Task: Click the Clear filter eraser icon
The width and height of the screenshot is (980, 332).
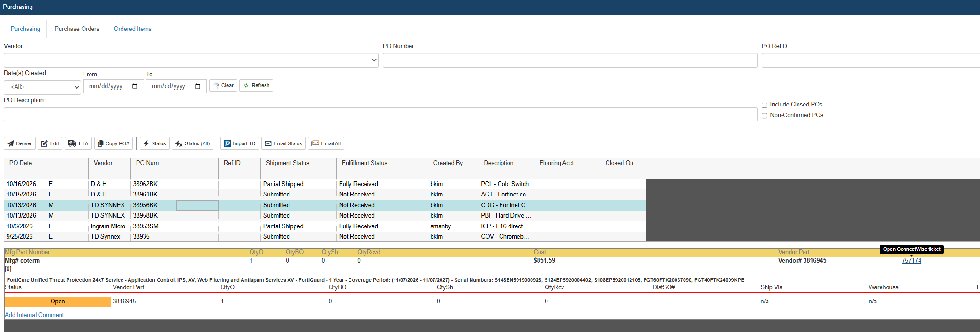Action: [216, 85]
